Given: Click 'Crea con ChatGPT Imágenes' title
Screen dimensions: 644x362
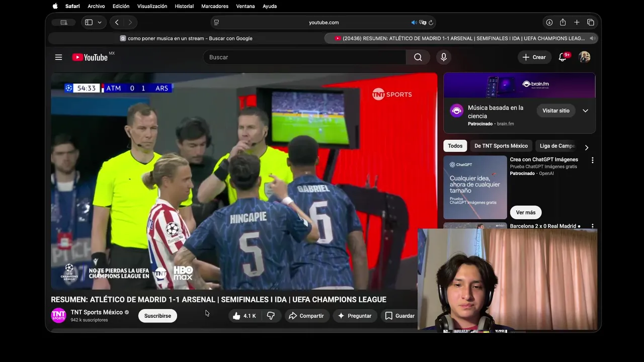Looking at the screenshot, I should (x=544, y=159).
